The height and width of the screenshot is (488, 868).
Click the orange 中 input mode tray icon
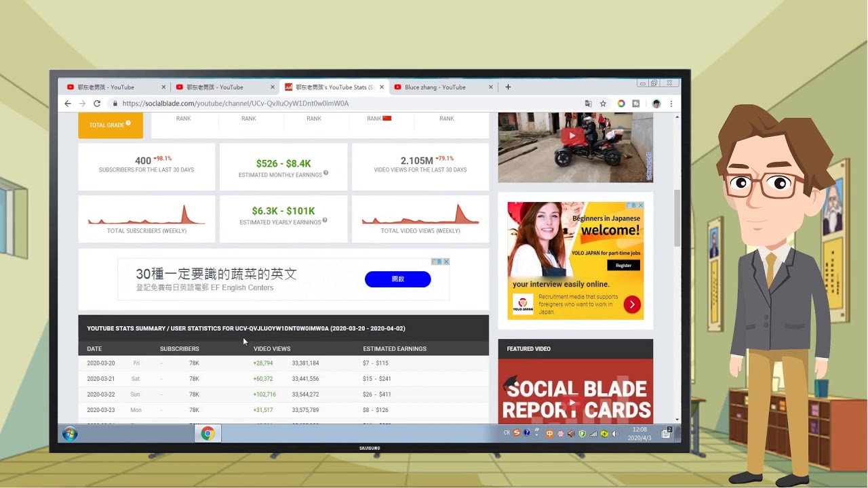tap(550, 433)
